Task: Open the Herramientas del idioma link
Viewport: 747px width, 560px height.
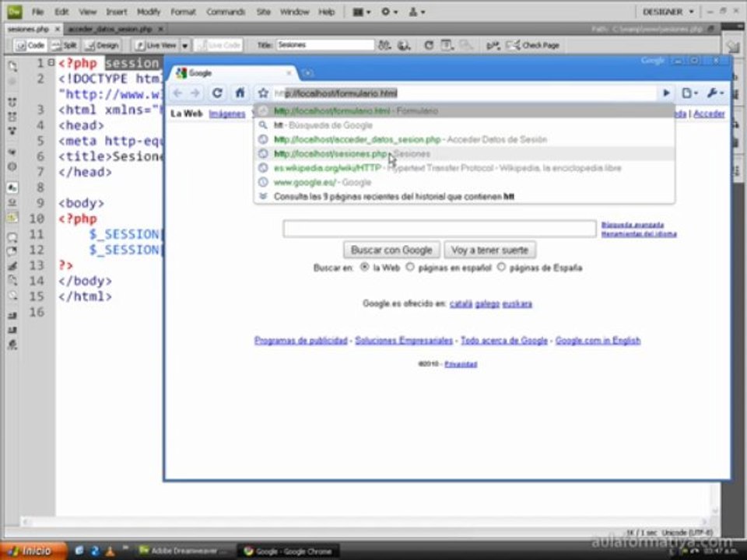Action: pos(639,234)
